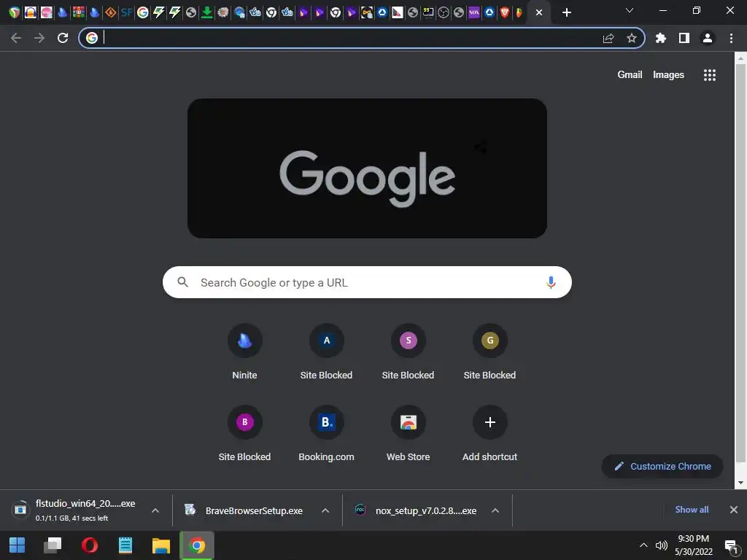Open Task View on taskbar
Screen dimensions: 747x560
pyautogui.click(x=53, y=545)
